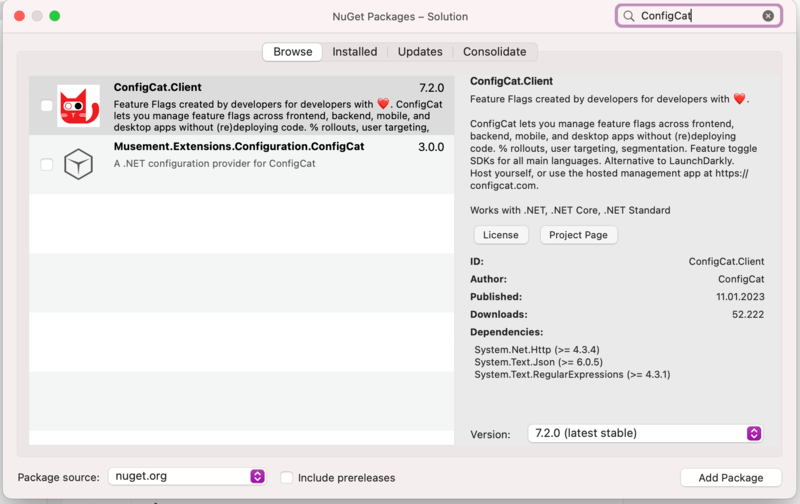Screen dimensions: 800x504
Task: Click the green zoom window button
Action: pos(55,16)
